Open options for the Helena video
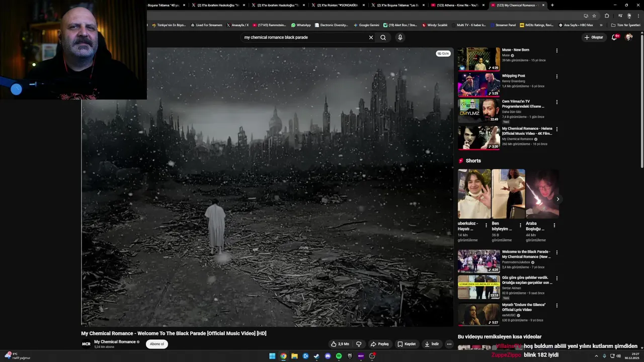Screen dimensions: 644x362 click(556, 129)
